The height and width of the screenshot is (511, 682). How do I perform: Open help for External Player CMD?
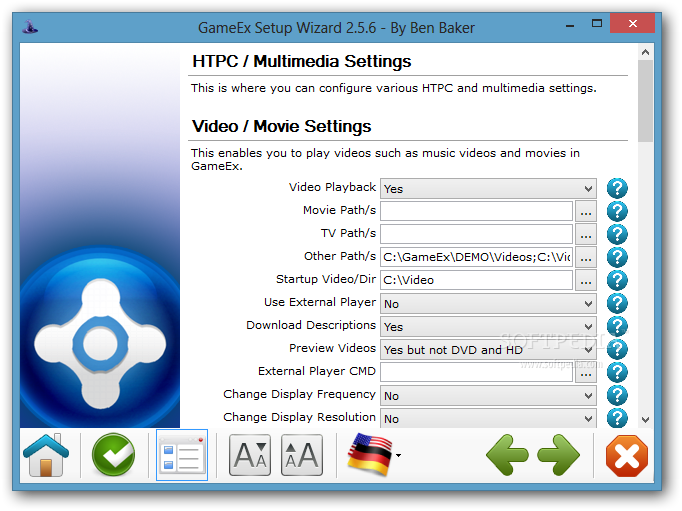[617, 373]
